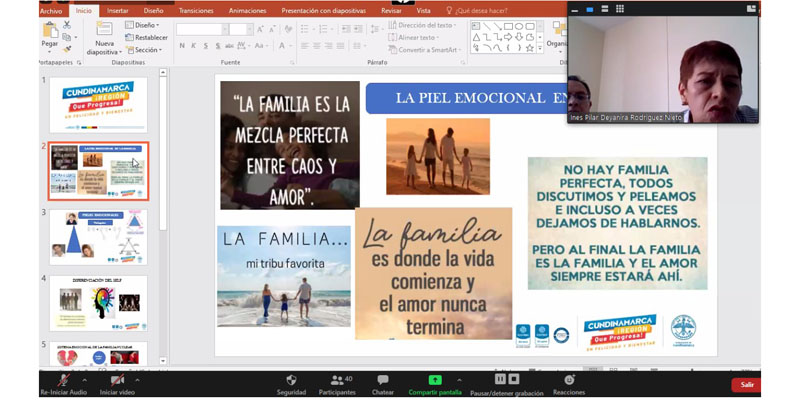Image resolution: width=800 pixels, height=400 pixels.
Task: Toggle align text right
Action: coord(329,46)
